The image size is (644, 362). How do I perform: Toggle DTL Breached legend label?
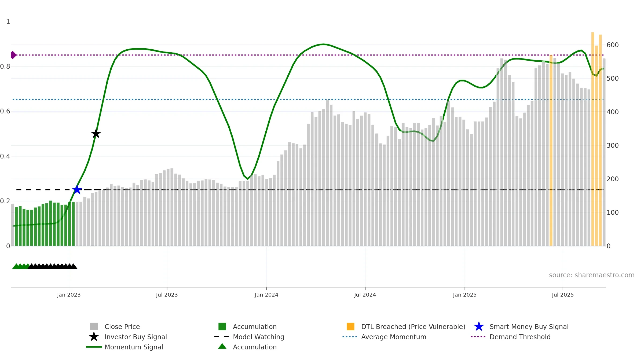[x=413, y=327]
